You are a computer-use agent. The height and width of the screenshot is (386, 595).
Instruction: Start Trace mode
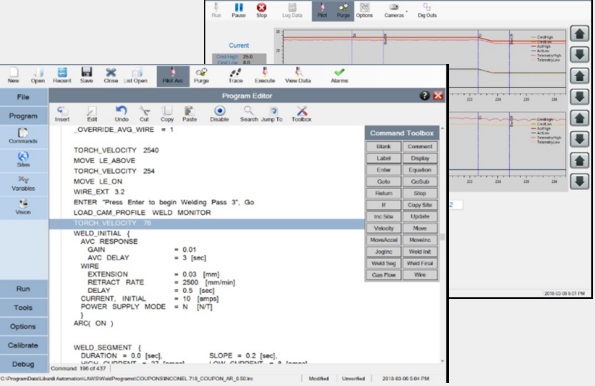(235, 75)
